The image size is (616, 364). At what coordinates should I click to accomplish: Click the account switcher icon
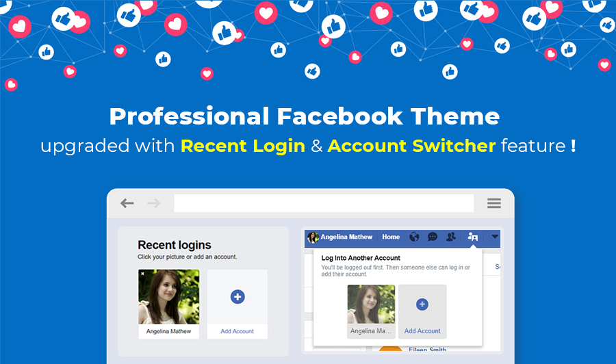tap(473, 237)
